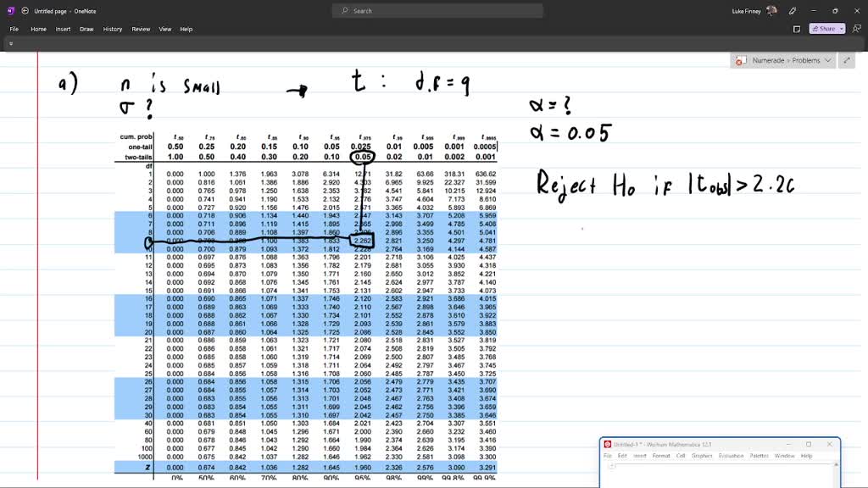This screenshot has height=488, width=868.
Task: Open the Help tab in OneNote
Action: tap(186, 29)
